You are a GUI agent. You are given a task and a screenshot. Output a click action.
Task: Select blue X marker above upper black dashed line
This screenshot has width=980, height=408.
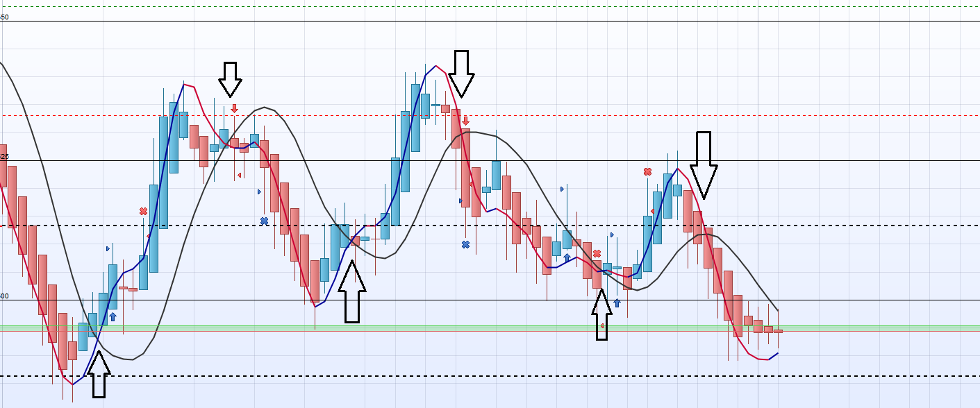click(264, 221)
